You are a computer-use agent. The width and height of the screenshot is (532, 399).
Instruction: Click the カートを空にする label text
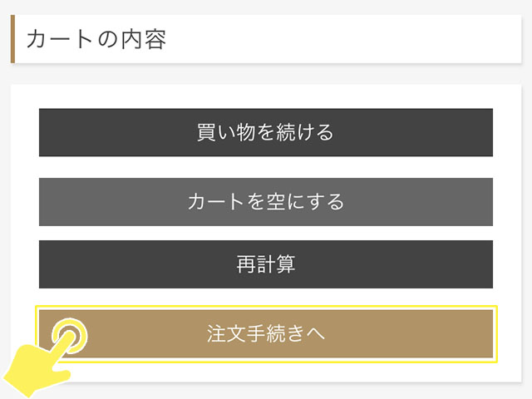(266, 202)
